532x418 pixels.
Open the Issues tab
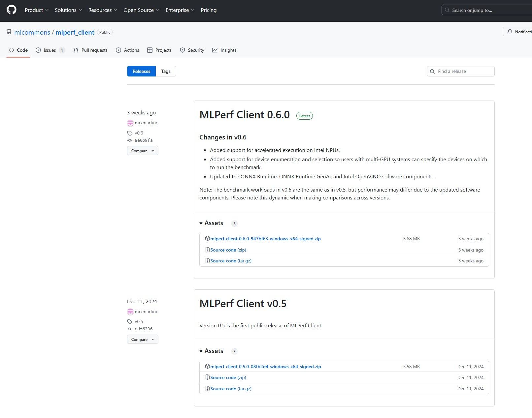click(x=50, y=50)
